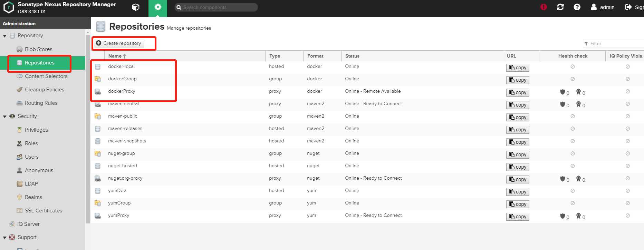The height and width of the screenshot is (250, 644).
Task: Click the filter funnel icon
Action: [586, 43]
